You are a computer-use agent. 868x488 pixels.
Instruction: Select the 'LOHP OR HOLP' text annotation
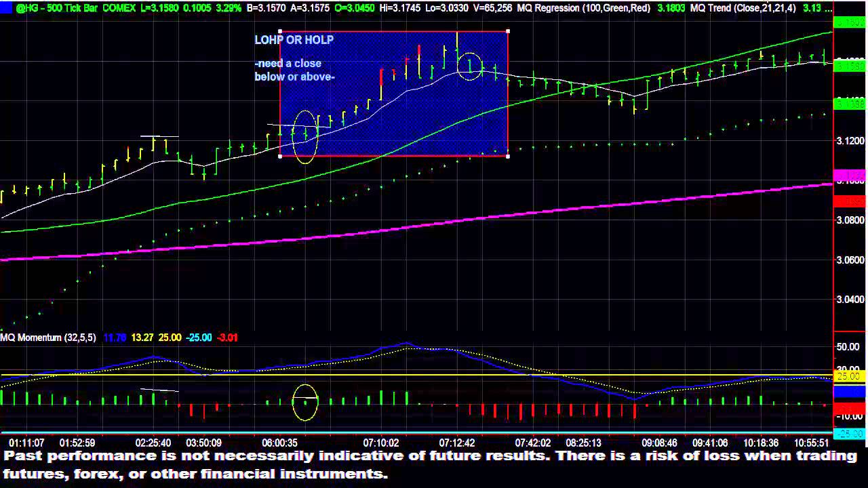click(x=294, y=40)
